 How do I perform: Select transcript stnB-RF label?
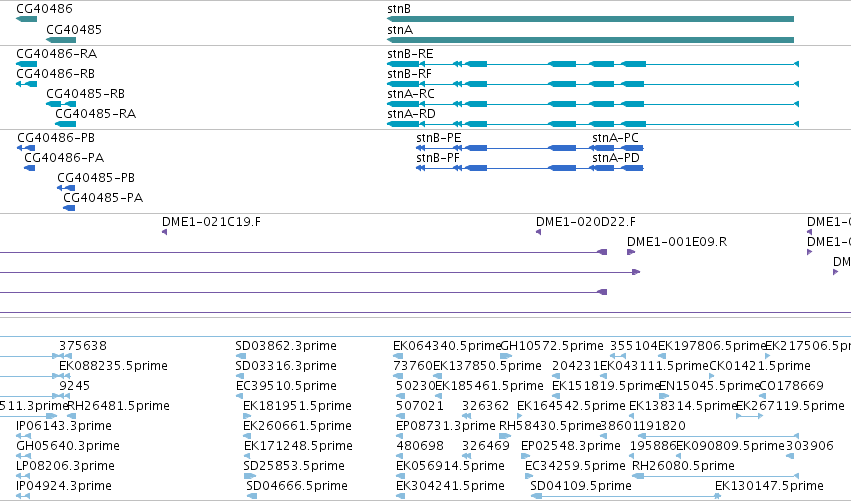[x=409, y=73]
